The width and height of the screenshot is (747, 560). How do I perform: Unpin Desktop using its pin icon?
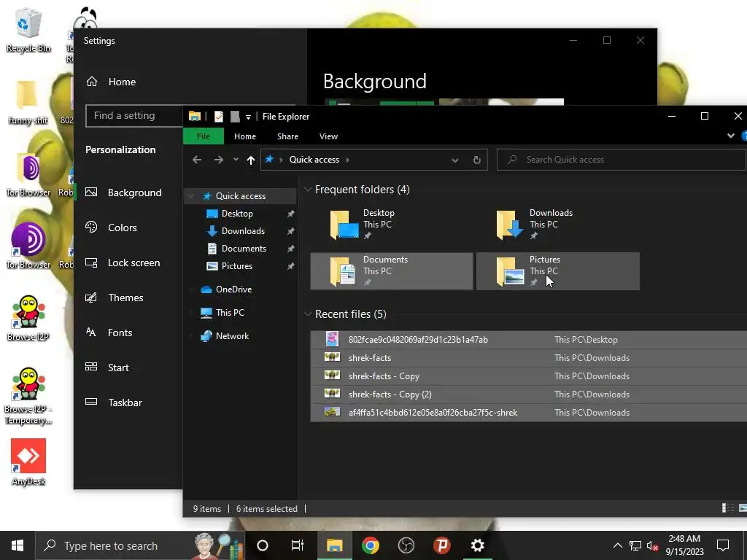tap(290, 214)
